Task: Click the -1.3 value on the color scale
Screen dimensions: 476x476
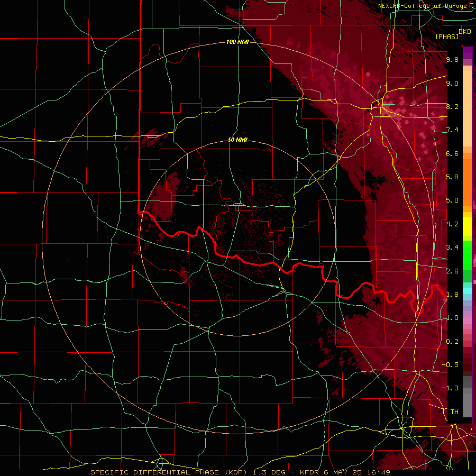Action: (x=450, y=388)
